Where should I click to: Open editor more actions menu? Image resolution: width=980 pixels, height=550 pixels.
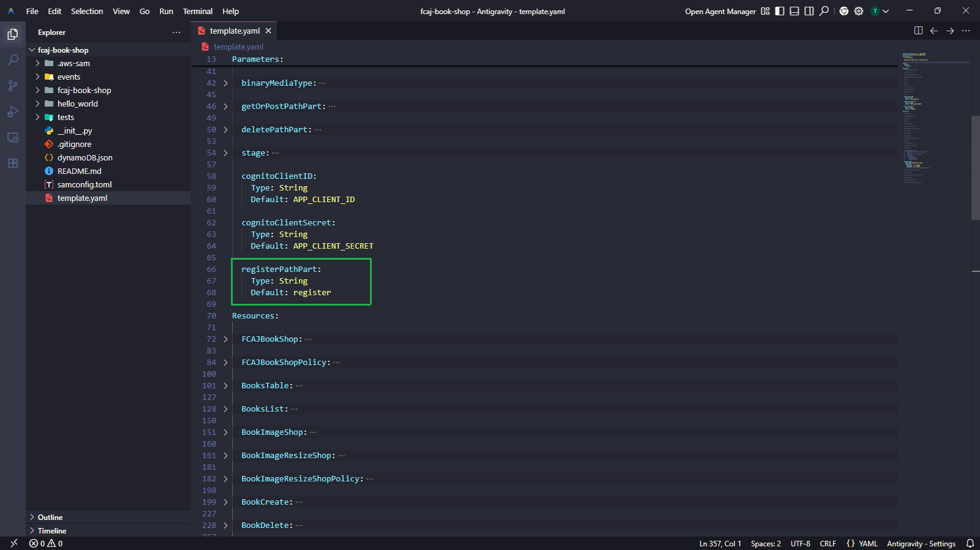point(966,31)
